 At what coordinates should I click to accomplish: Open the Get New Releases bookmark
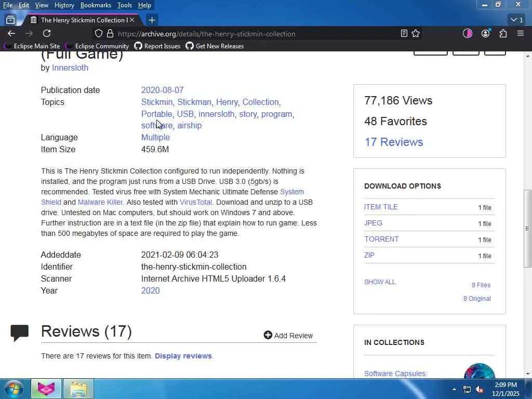[215, 46]
